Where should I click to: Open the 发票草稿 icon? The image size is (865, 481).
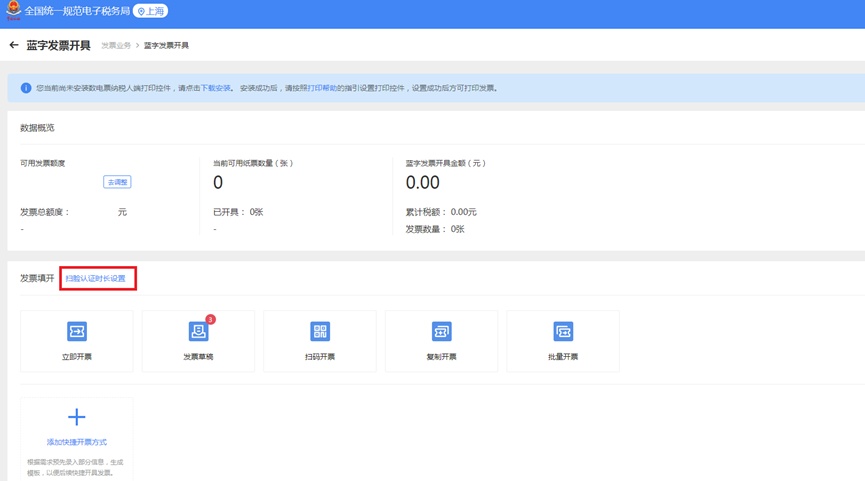[198, 332]
